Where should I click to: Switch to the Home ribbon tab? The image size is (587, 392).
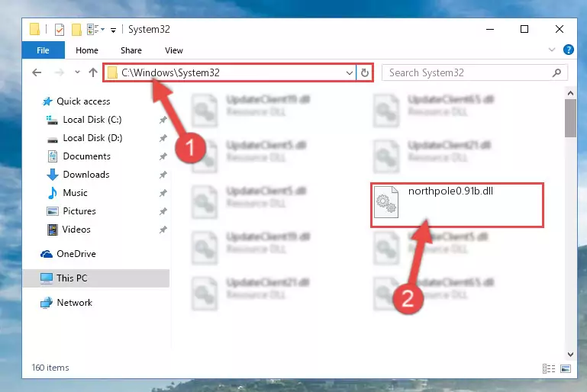pyautogui.click(x=87, y=50)
